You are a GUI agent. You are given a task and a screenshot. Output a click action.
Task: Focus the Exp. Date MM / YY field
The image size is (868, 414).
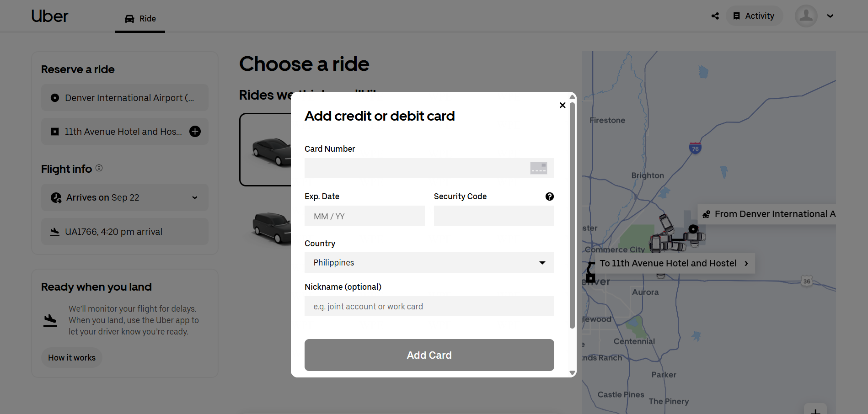tap(364, 216)
